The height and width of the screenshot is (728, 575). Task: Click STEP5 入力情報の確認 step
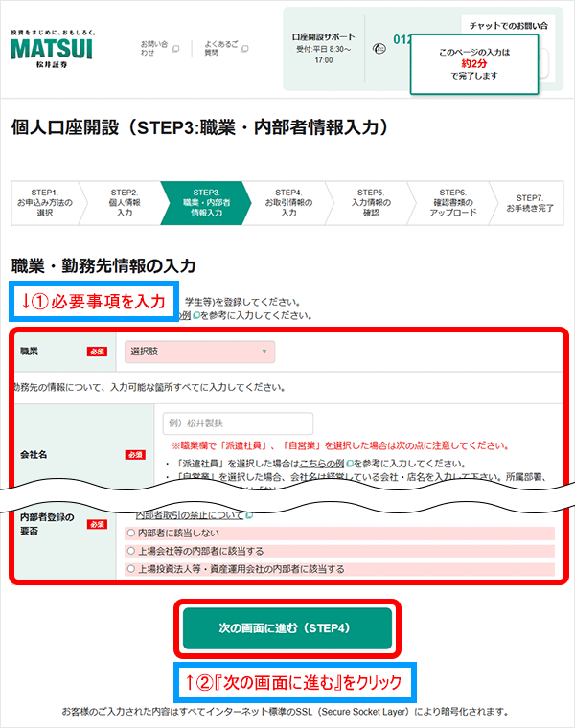371,203
